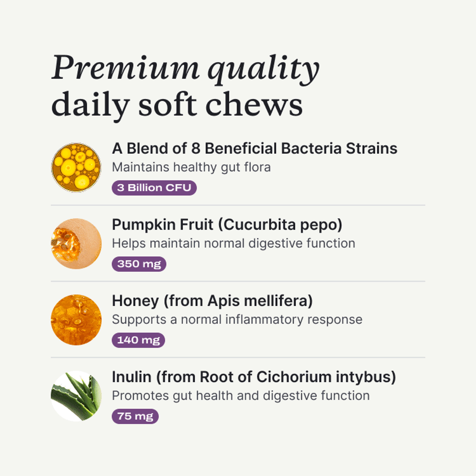Viewport: 476px width, 476px height.
Task: Click "A Blend of 8 Beneficial Bacteria Strains" heading
Action: tap(254, 149)
